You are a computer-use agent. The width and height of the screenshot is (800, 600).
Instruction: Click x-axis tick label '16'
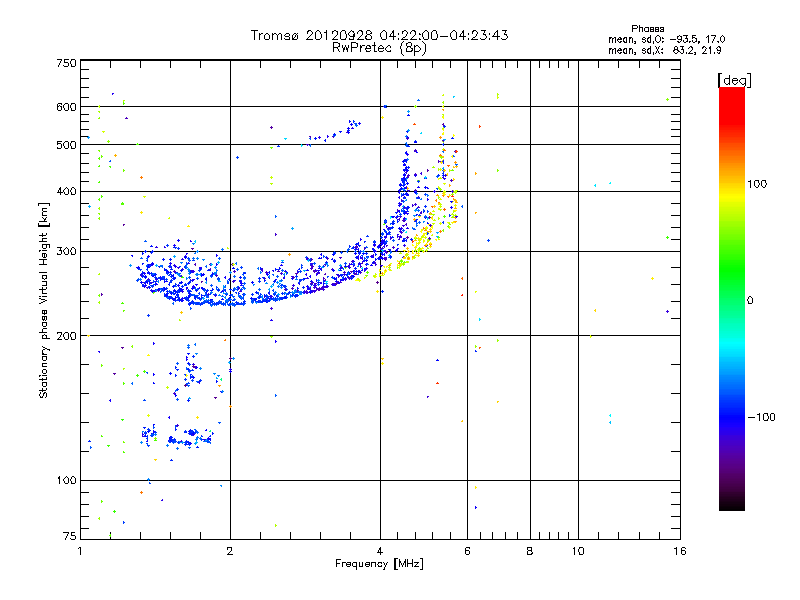680,551
